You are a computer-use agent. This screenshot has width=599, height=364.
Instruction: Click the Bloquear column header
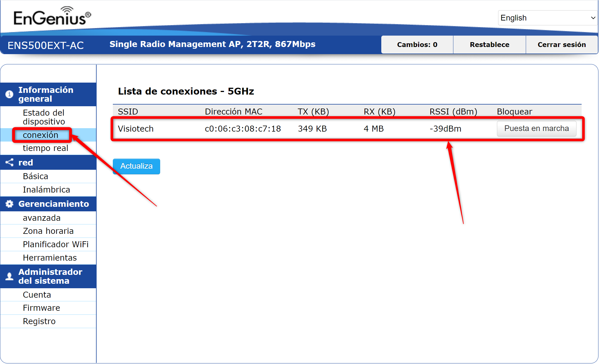[515, 112]
